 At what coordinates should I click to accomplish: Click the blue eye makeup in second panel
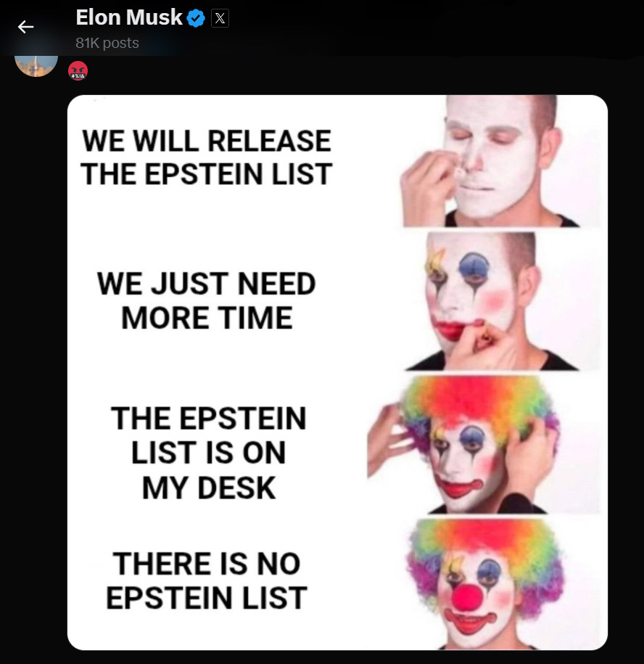[x=474, y=267]
